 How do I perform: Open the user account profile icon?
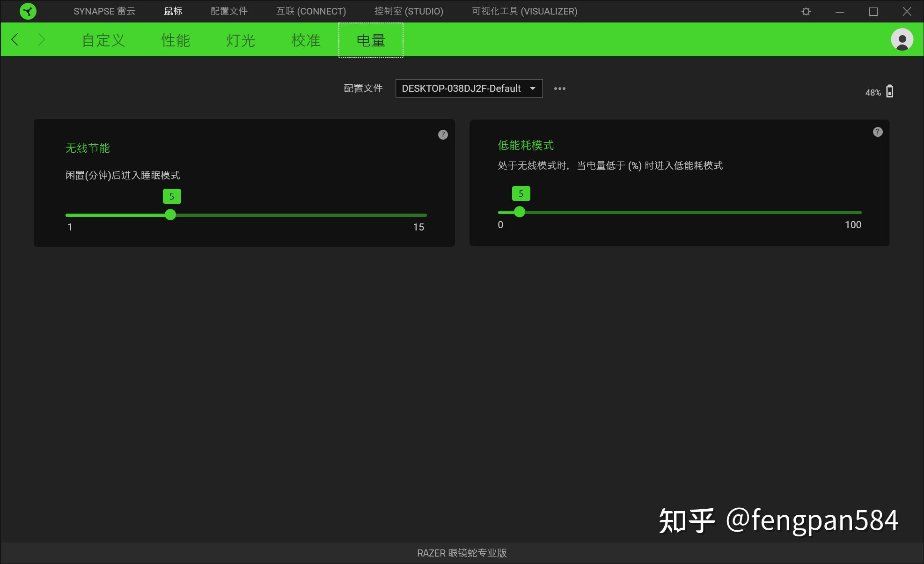902,39
